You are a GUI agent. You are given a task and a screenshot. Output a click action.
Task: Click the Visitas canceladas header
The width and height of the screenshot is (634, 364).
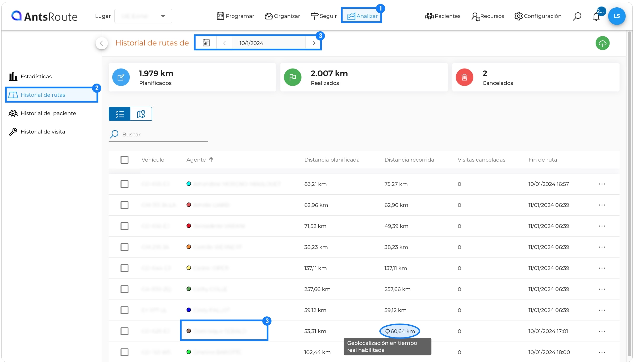481,160
